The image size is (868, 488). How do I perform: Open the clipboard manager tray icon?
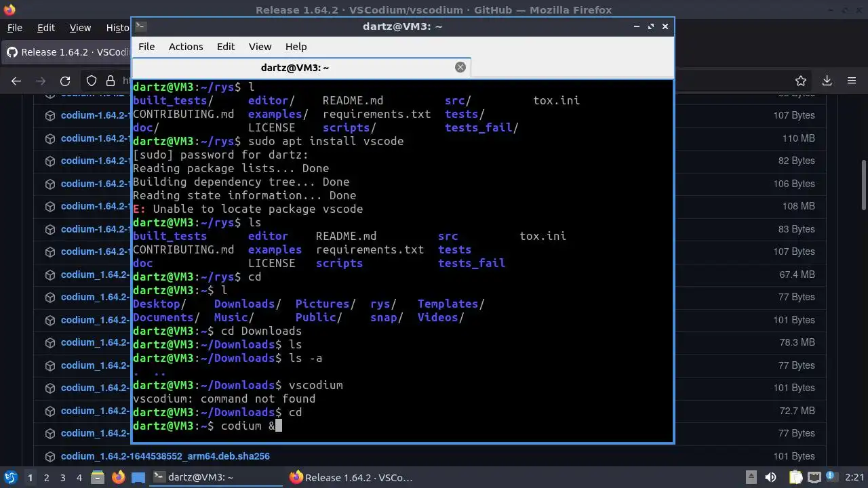[x=795, y=477]
